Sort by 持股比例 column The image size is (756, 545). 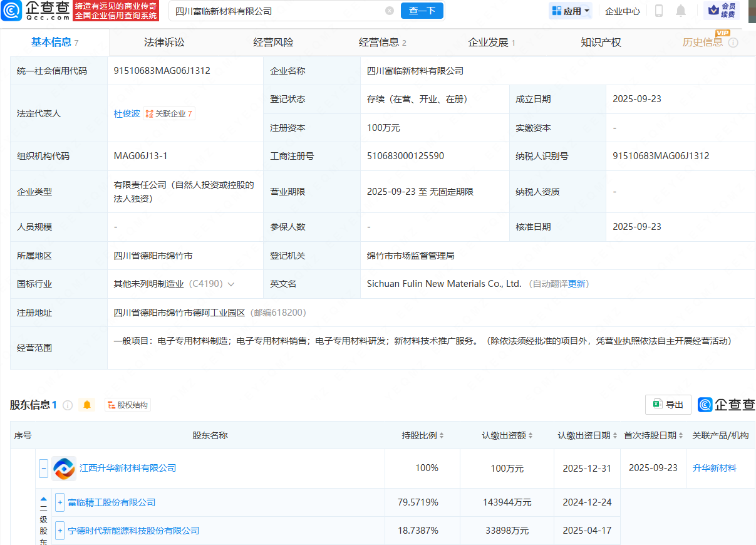pos(423,435)
